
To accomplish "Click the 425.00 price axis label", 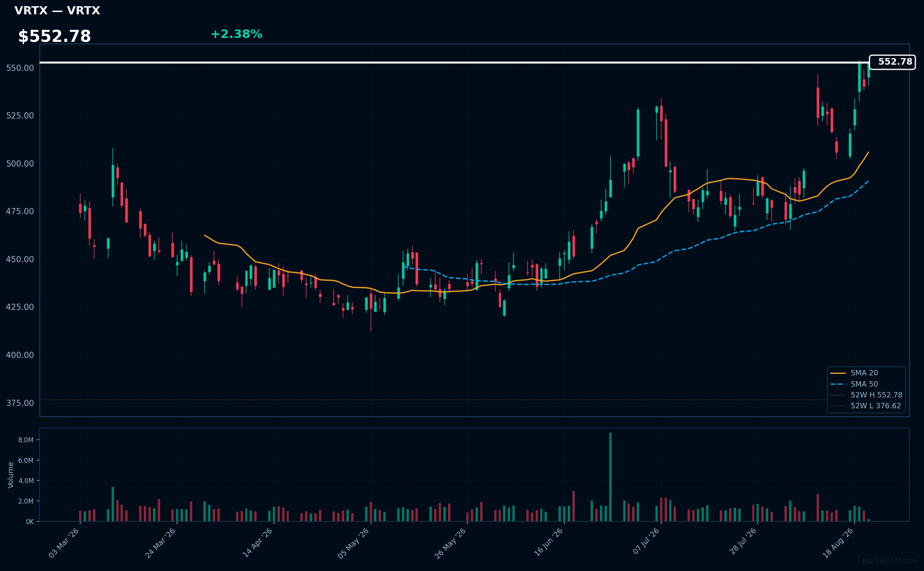I will point(20,307).
